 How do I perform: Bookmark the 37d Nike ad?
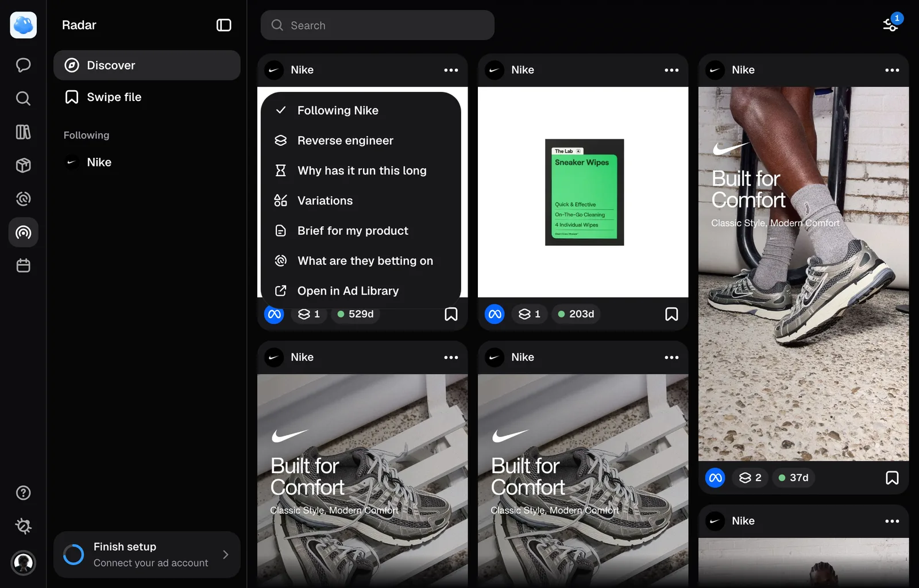(x=892, y=478)
